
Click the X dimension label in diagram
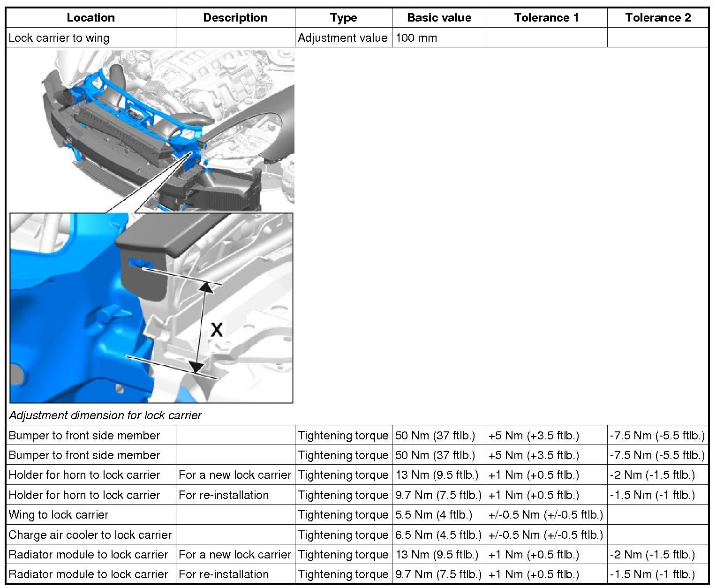[x=217, y=330]
